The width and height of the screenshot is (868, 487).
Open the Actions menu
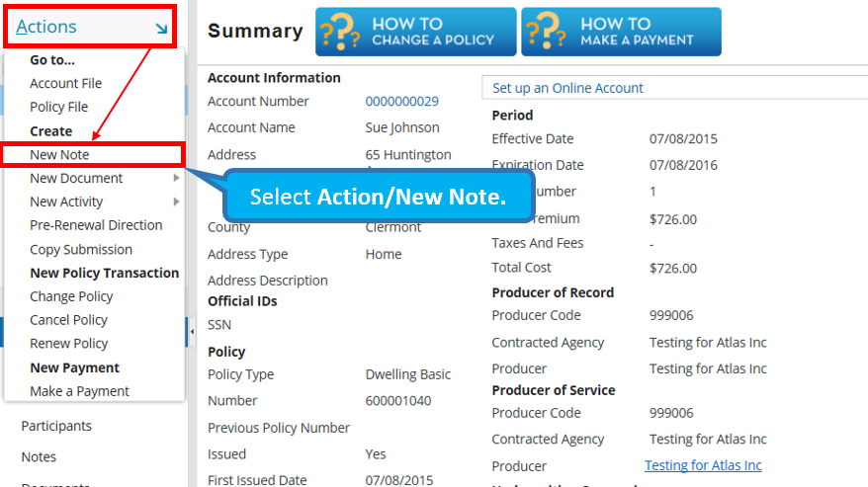pyautogui.click(x=47, y=28)
